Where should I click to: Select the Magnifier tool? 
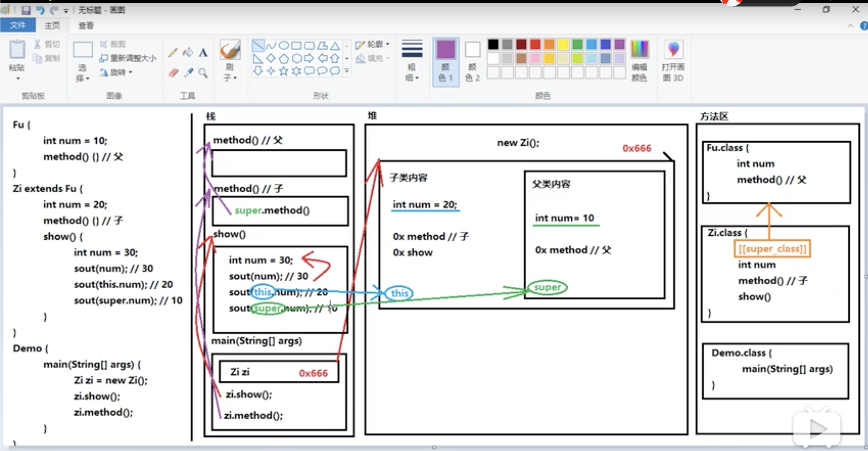click(203, 73)
